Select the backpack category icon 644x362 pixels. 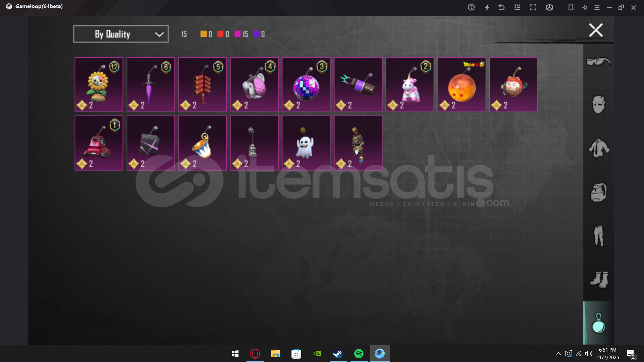tap(598, 192)
